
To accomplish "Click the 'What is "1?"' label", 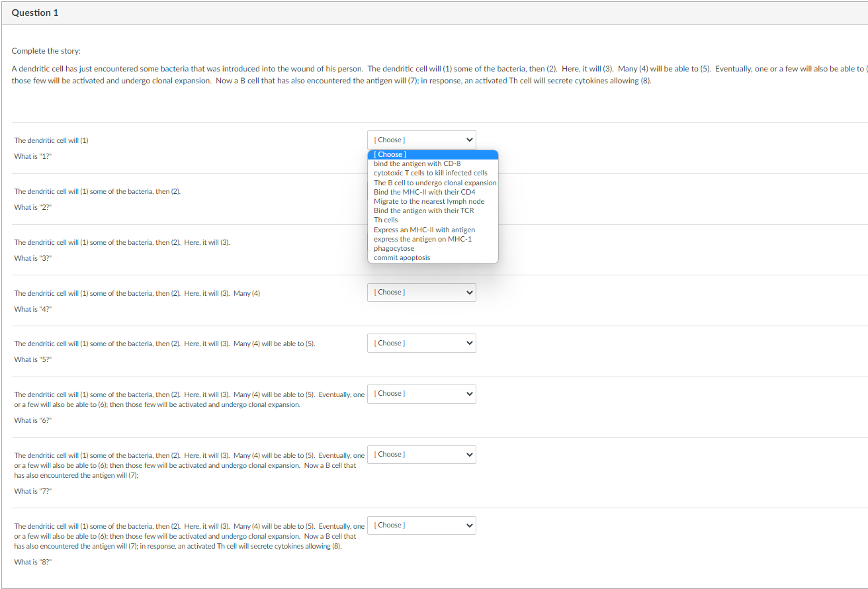I will pyautogui.click(x=33, y=156).
